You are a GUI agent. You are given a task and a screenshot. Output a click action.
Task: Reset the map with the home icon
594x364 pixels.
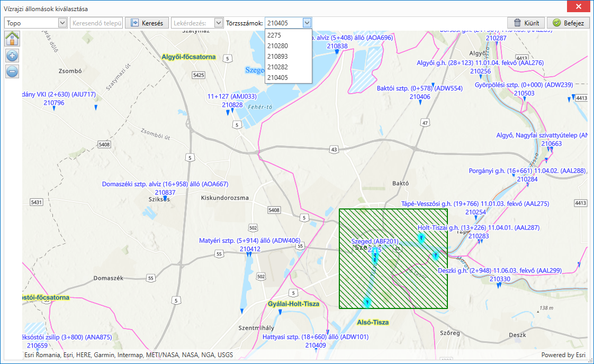click(12, 38)
